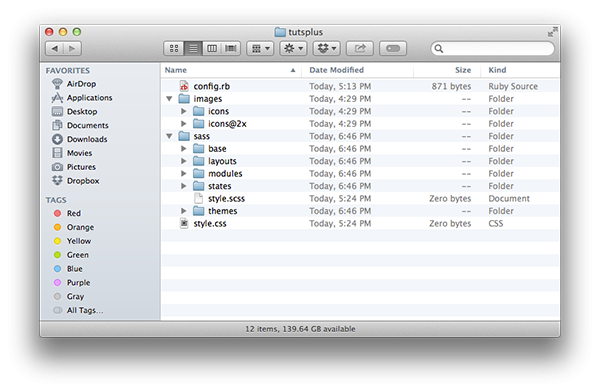This screenshot has height=392, width=600.
Task: Select list view toggle in toolbar
Action: 193,48
